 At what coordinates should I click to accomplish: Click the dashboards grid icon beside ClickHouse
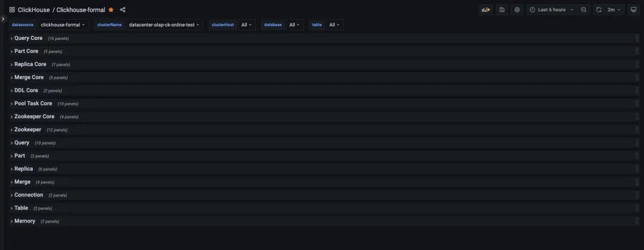pos(12,10)
